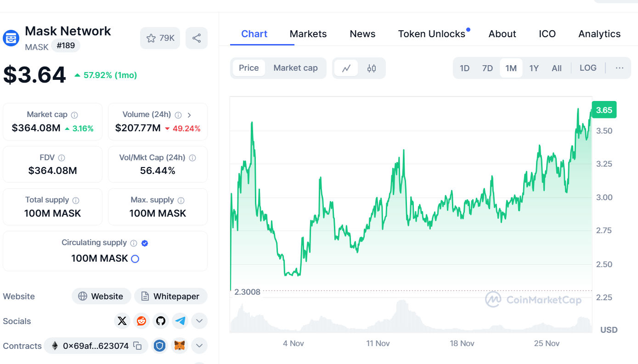This screenshot has height=364, width=638.
Task: Share the Mask Network page via share icon
Action: (x=196, y=38)
